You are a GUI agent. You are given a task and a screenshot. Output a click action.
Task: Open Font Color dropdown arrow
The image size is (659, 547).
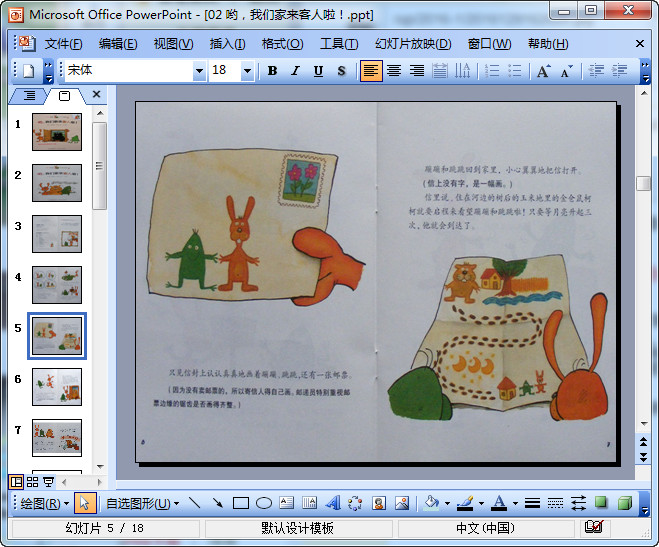(x=515, y=503)
